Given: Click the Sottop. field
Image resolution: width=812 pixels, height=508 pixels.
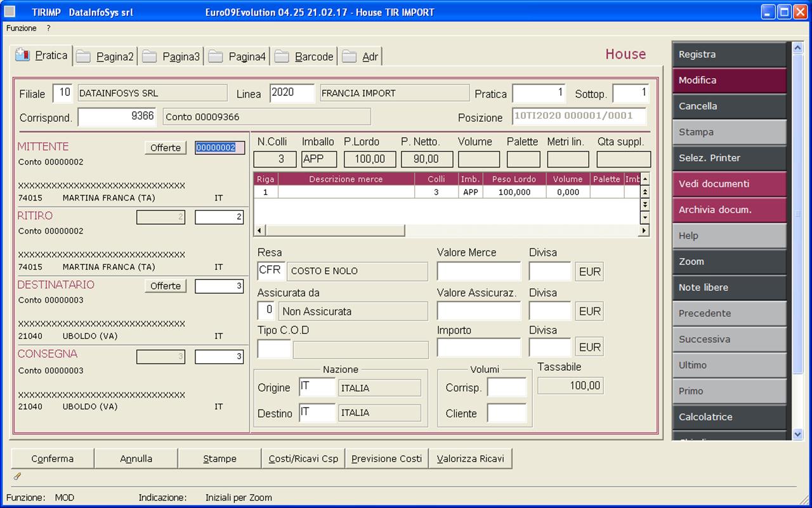Looking at the screenshot, I should click(x=631, y=93).
